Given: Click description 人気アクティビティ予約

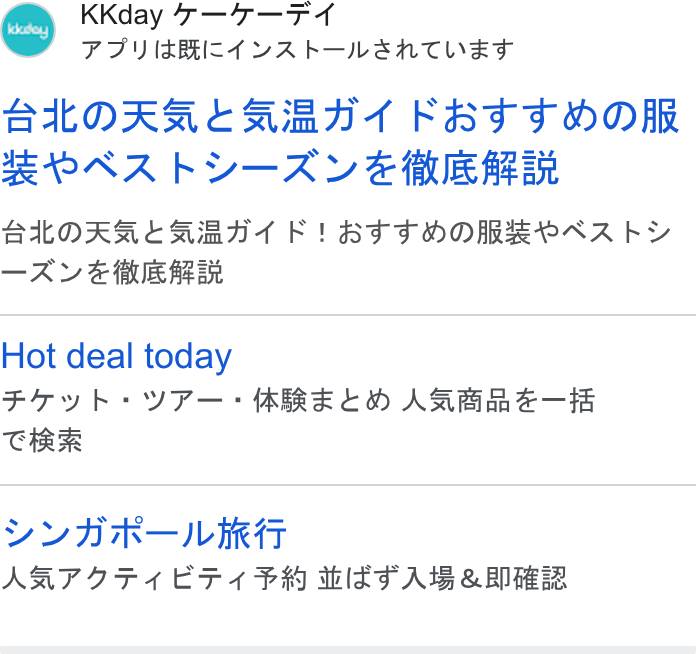Looking at the screenshot, I should click(154, 579).
